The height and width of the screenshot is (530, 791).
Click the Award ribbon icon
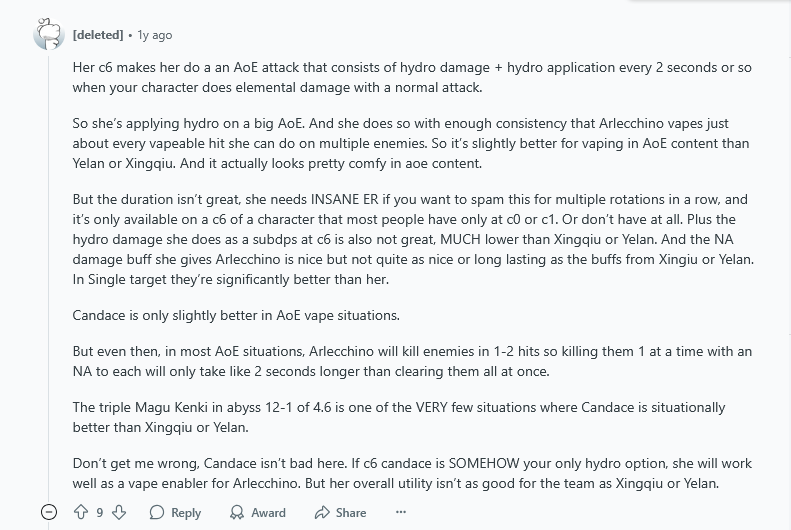click(237, 512)
